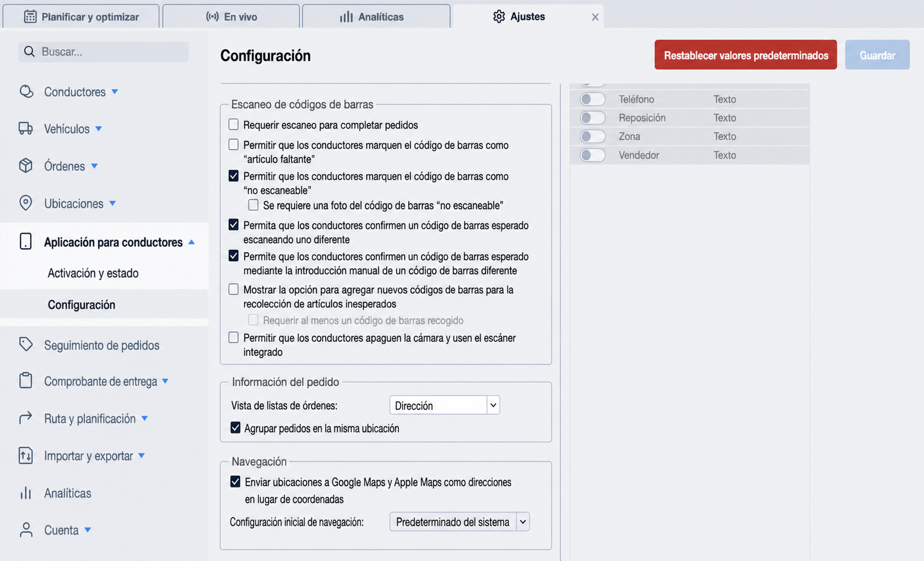Expand the Vehículos menu arrow
This screenshot has width=924, height=561.
click(99, 129)
